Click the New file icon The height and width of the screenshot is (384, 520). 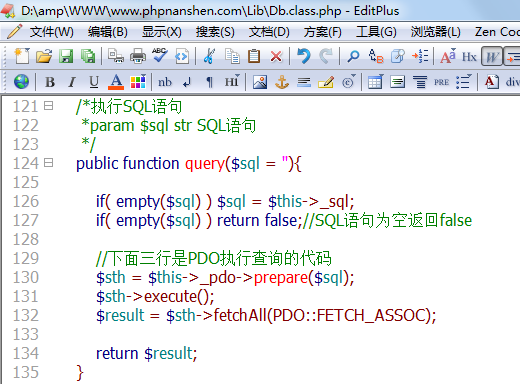(x=22, y=56)
